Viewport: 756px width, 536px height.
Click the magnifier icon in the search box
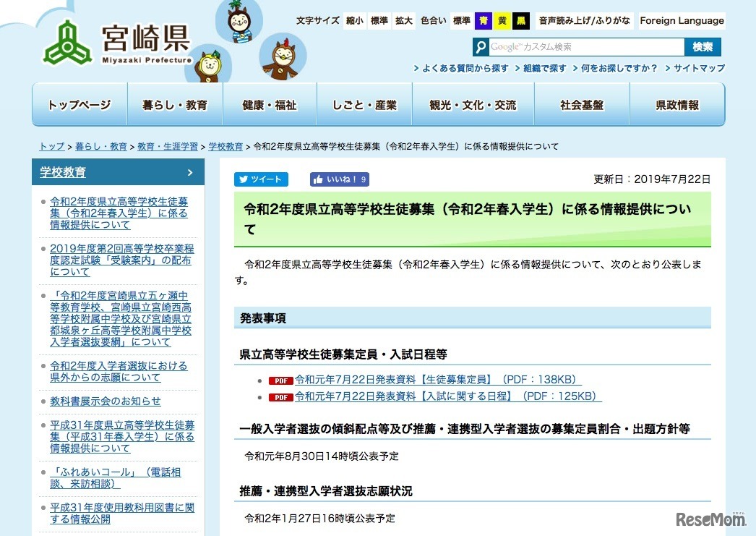tap(481, 46)
